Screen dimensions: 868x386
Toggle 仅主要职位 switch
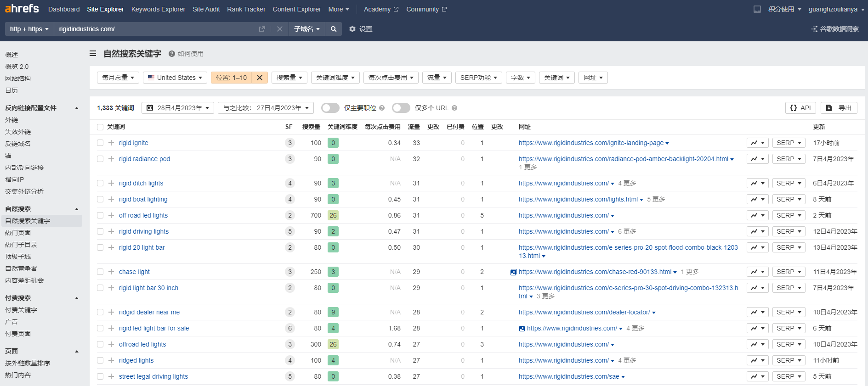click(330, 108)
